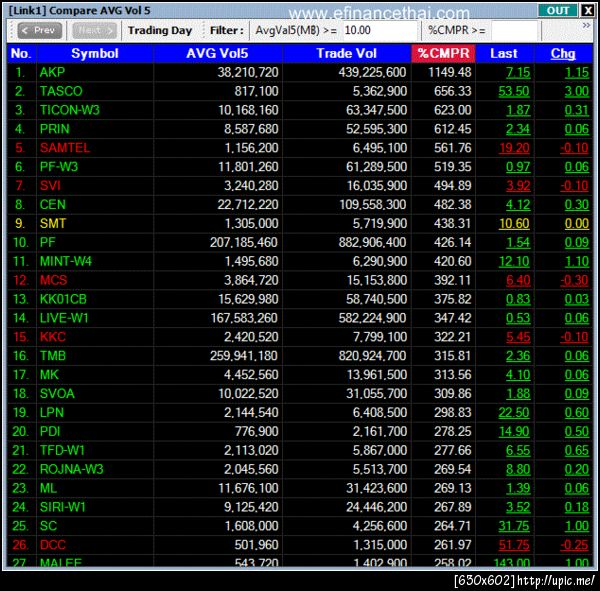The height and width of the screenshot is (591, 600).
Task: Select the SVI symbol
Action: pos(50,186)
